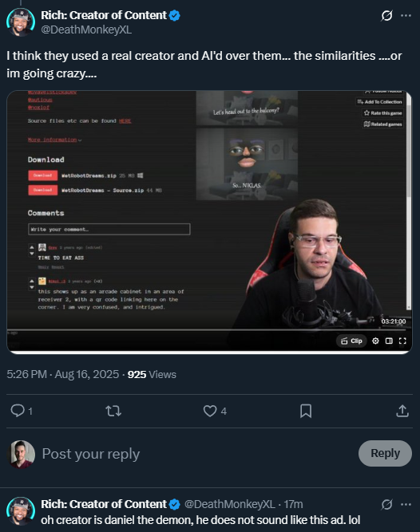Click the share upload icon
420x532 pixels.
402,411
